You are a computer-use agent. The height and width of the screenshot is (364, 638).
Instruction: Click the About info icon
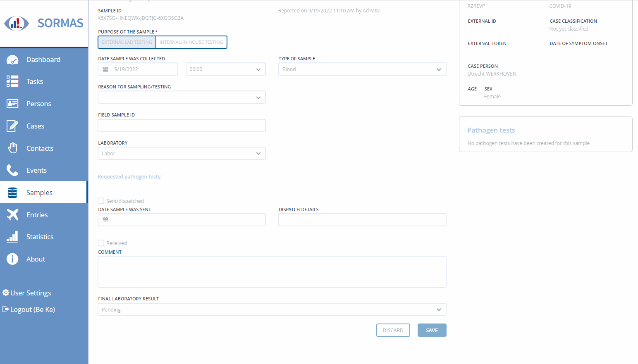(x=12, y=259)
